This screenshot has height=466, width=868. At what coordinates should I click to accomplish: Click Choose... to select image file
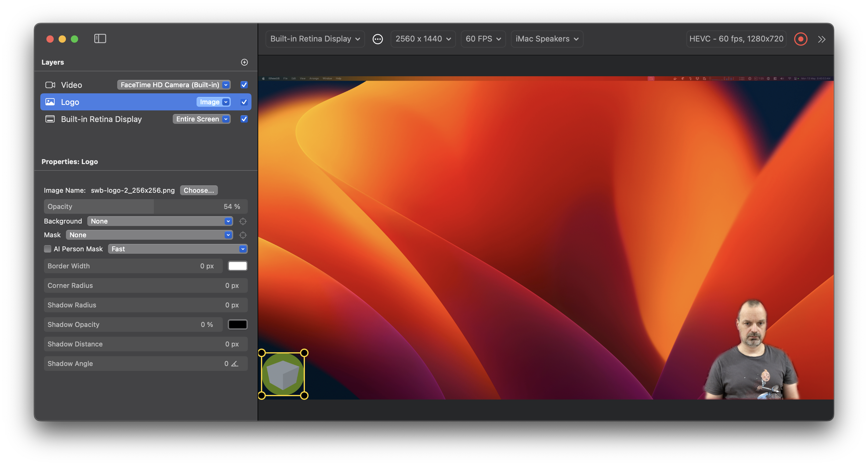click(x=198, y=190)
